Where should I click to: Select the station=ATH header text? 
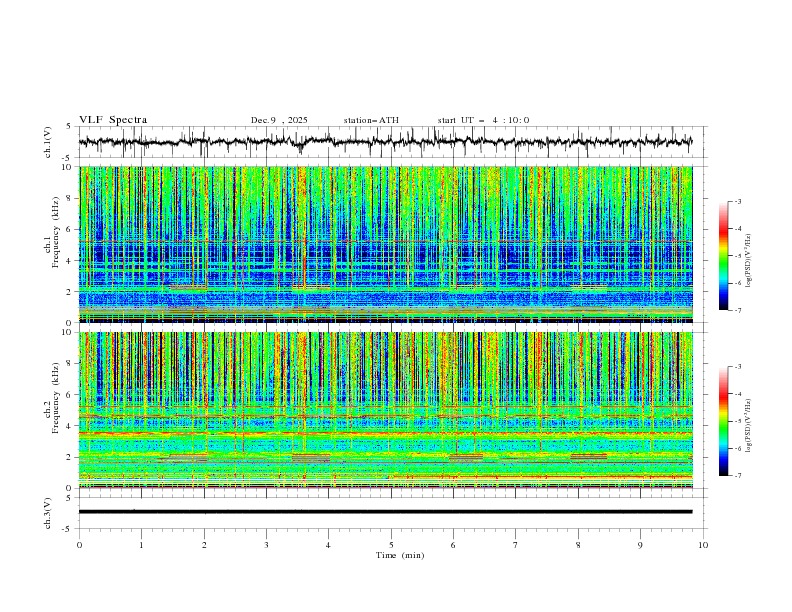point(371,120)
